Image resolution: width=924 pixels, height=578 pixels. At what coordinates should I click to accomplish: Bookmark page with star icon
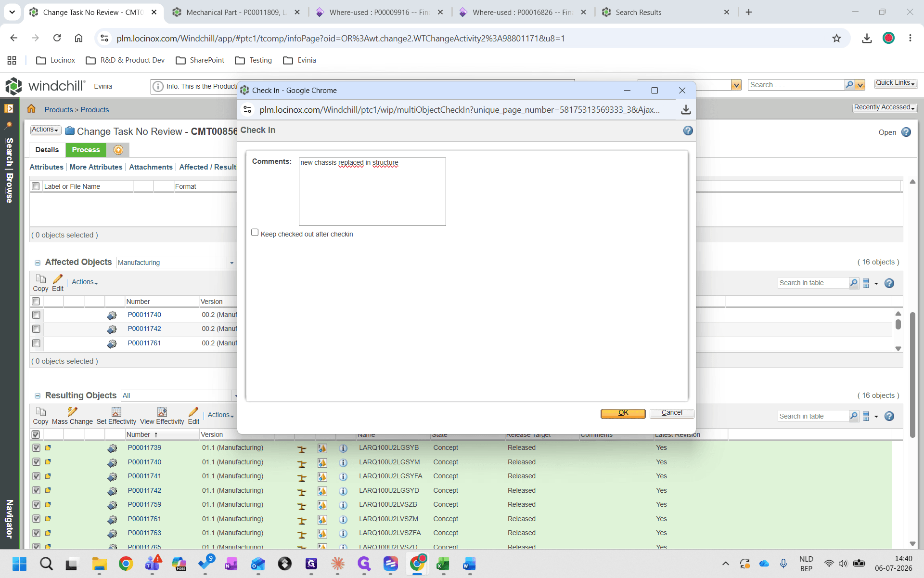click(x=836, y=38)
